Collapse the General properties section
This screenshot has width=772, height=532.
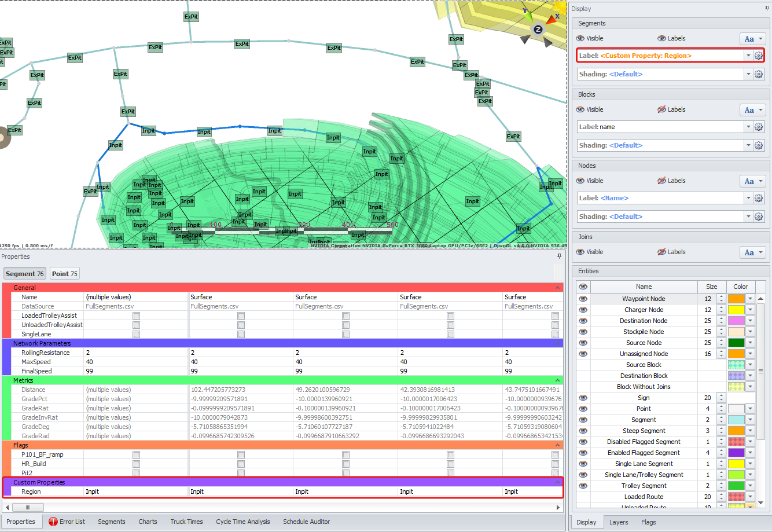click(x=558, y=288)
